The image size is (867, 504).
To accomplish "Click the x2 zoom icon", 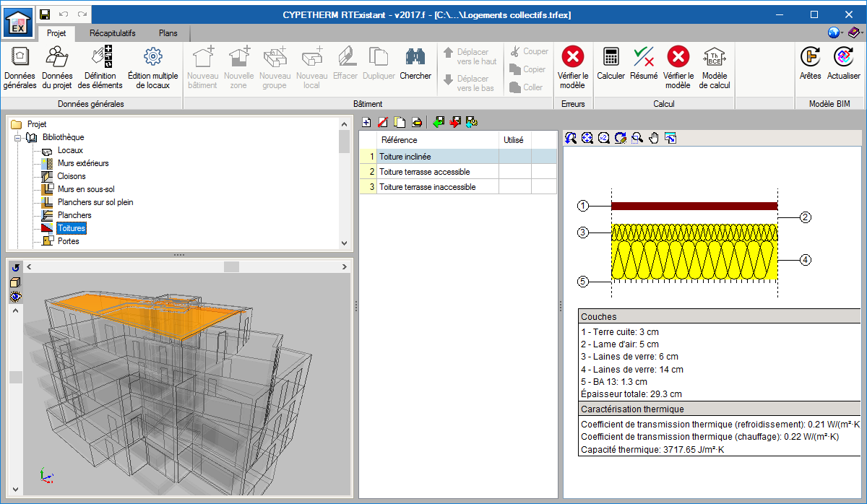I will [x=604, y=138].
